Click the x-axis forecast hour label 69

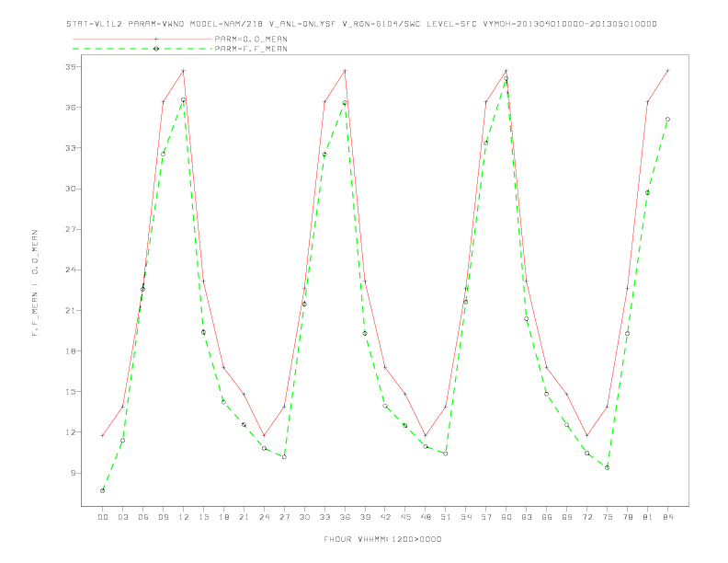pyautogui.click(x=567, y=517)
